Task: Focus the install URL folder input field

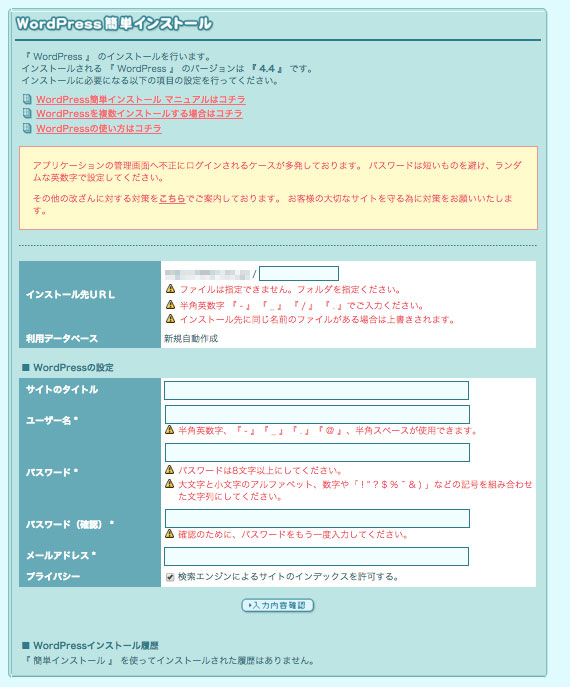Action: pos(299,273)
